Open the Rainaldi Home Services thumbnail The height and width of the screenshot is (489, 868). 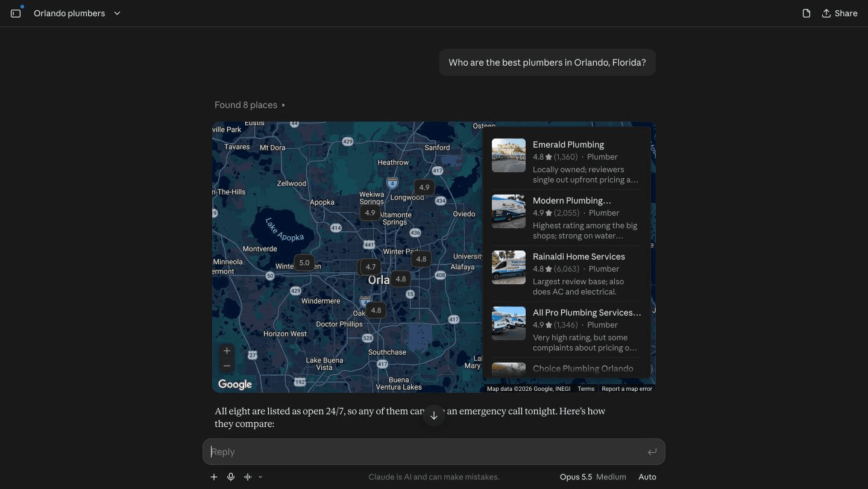509,267
